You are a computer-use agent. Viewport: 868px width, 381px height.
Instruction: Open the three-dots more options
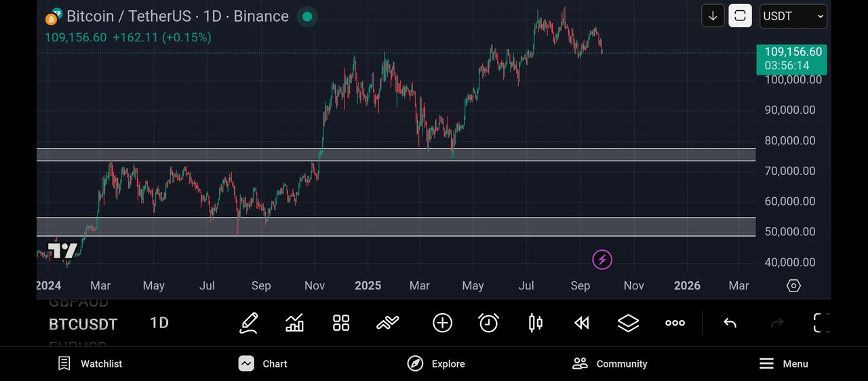pos(675,323)
